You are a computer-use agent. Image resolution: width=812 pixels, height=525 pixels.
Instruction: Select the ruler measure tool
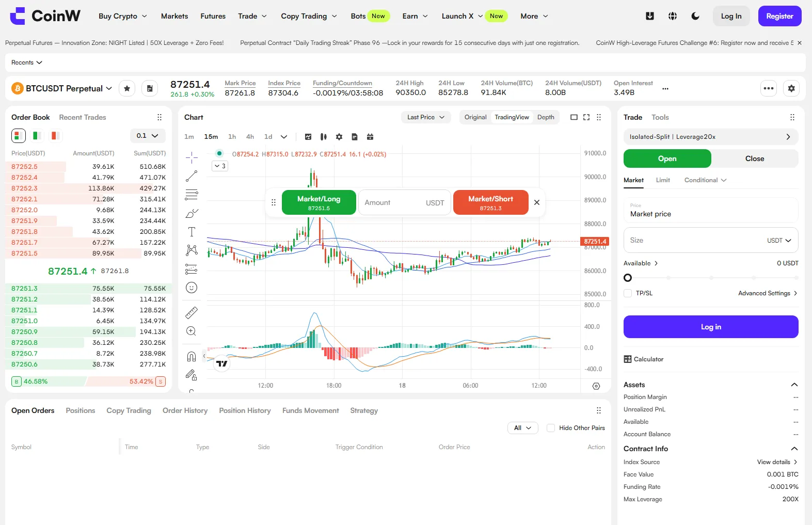tap(192, 312)
